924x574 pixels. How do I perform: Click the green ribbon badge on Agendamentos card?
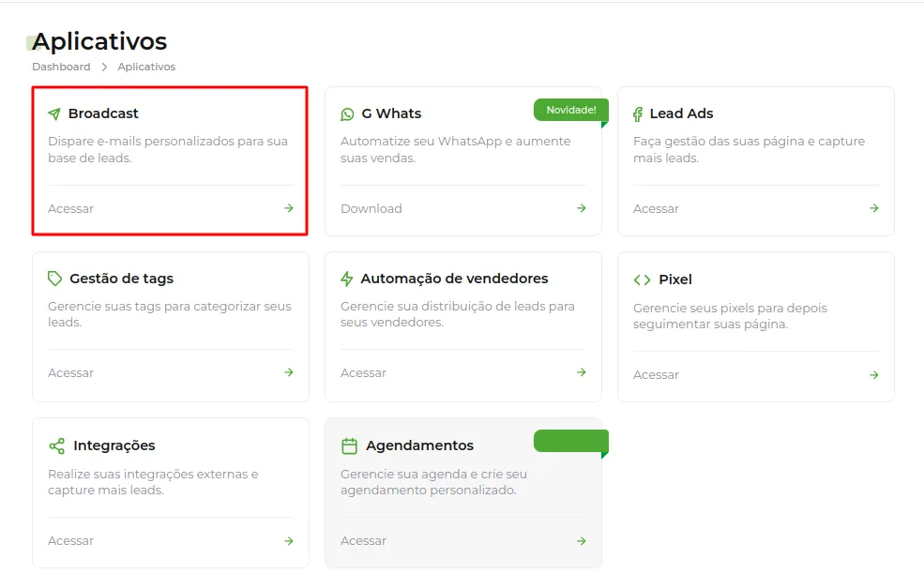point(571,442)
